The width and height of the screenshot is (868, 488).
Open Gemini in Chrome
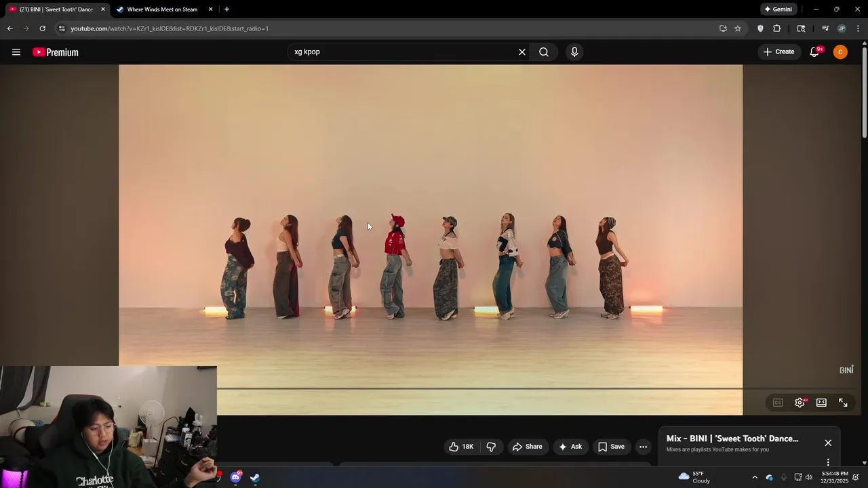(x=778, y=9)
